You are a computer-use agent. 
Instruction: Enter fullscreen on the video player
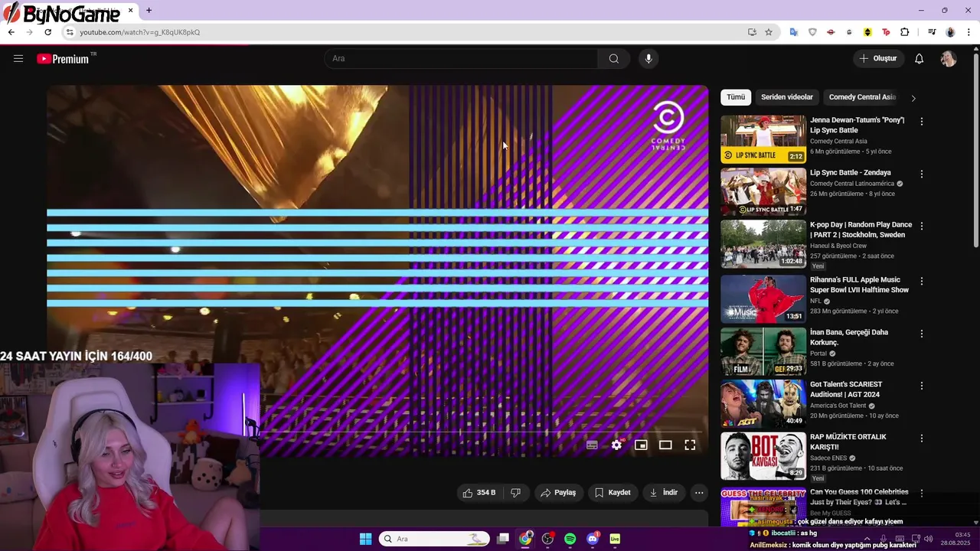[690, 445]
